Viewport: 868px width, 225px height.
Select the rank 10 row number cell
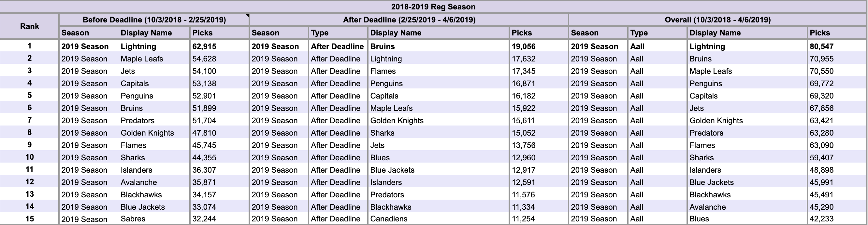coord(30,157)
